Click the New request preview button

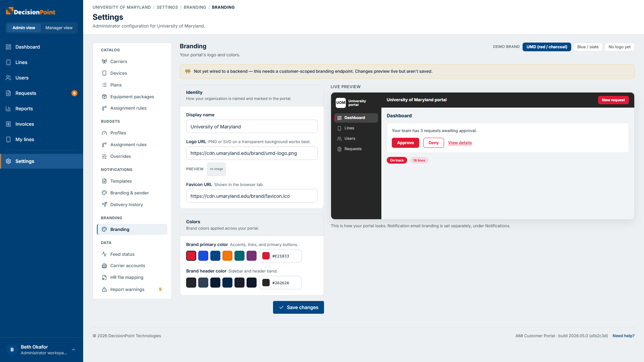(x=613, y=100)
